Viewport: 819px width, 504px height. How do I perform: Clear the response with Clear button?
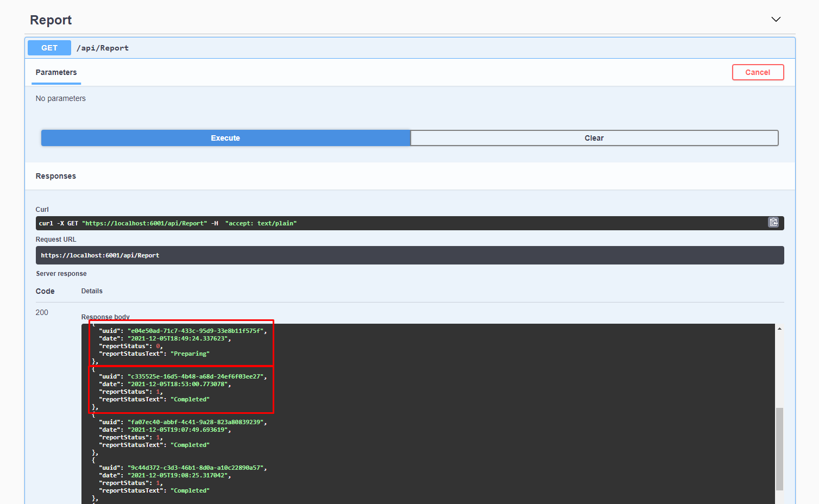(594, 138)
